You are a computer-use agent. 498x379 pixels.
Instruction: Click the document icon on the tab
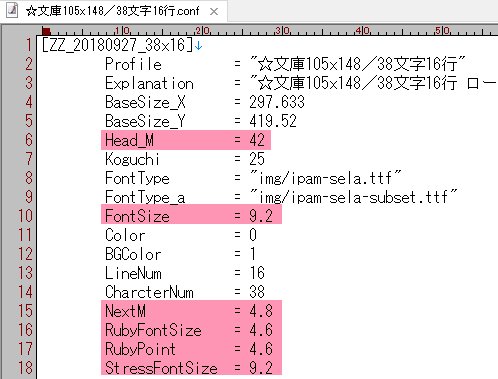click(13, 10)
